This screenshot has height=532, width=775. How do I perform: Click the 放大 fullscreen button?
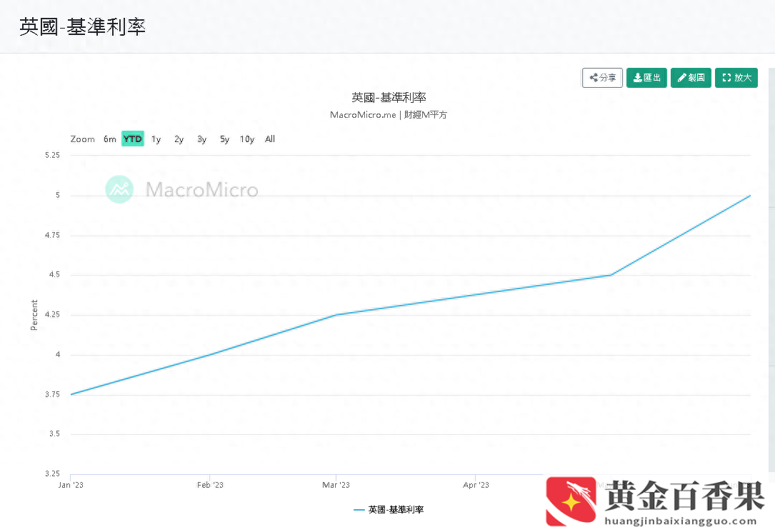736,78
